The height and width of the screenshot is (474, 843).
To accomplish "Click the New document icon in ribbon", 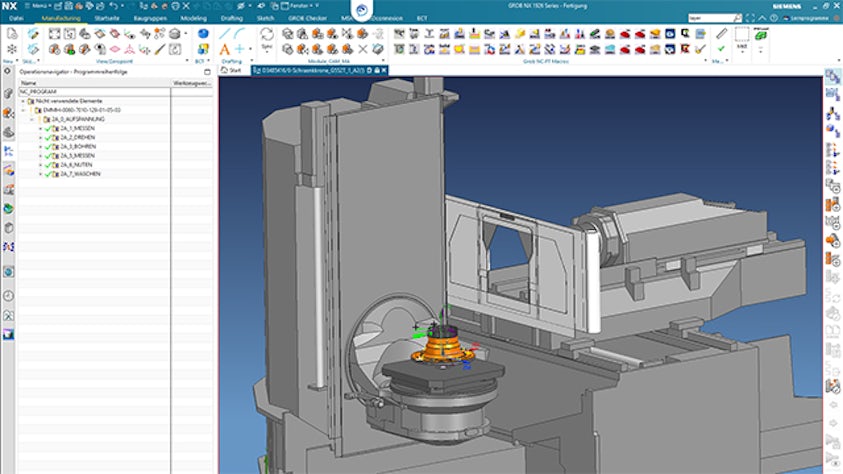I will tap(12, 34).
